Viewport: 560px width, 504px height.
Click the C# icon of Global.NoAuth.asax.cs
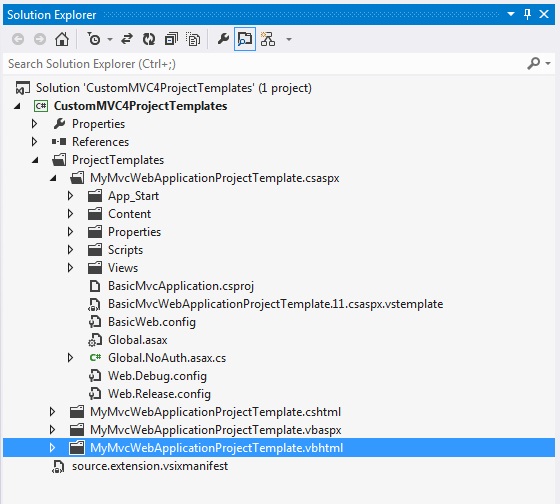tap(95, 358)
